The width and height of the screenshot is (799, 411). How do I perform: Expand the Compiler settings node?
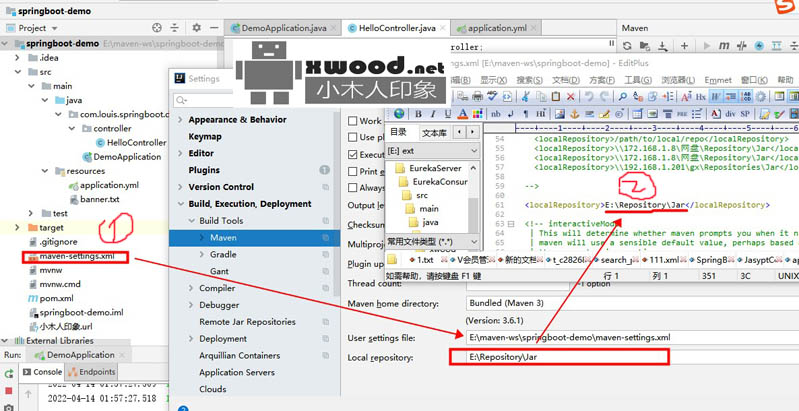[x=191, y=288]
